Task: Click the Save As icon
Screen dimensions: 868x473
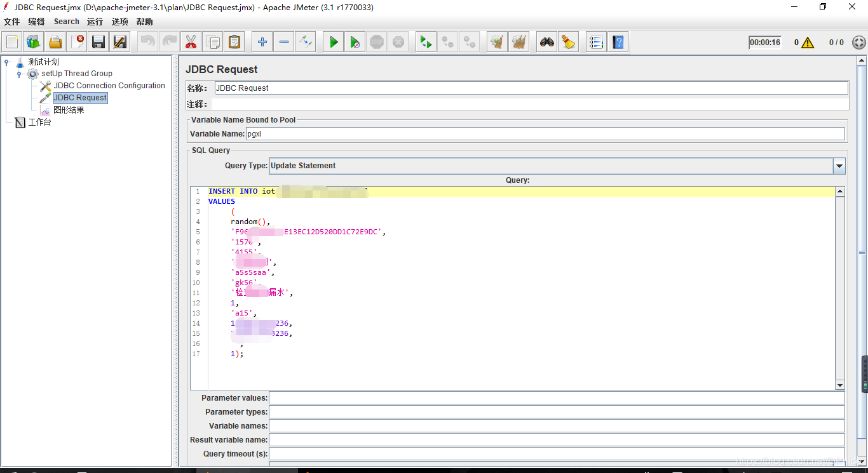Action: (x=120, y=43)
